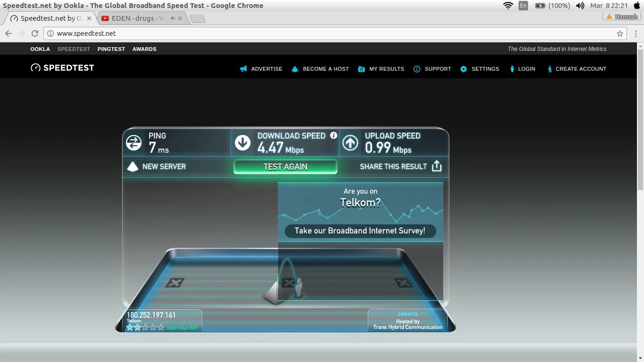Click the TEST AGAIN button
This screenshot has height=362, width=644.
[x=285, y=167]
